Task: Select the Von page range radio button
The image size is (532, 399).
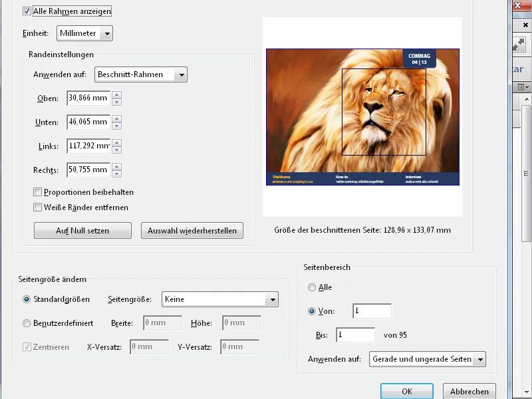Action: point(311,311)
